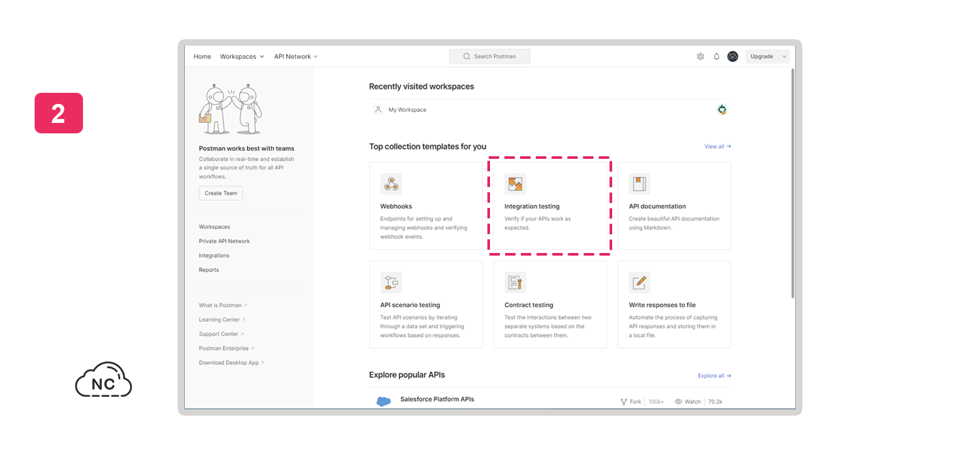
Task: Click the Upgrade button
Action: pyautogui.click(x=762, y=56)
